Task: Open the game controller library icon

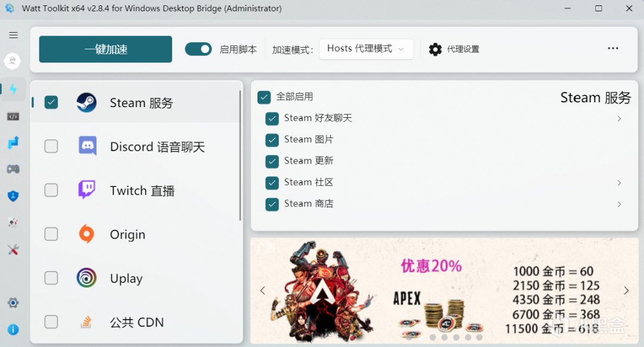Action: coord(13,169)
